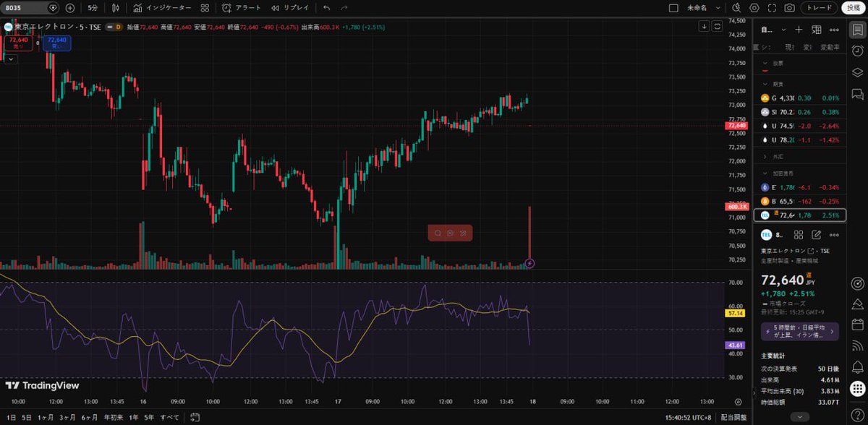This screenshot has height=425, width=868.
Task: Open the インジケーター indicators dialog
Action: point(163,8)
